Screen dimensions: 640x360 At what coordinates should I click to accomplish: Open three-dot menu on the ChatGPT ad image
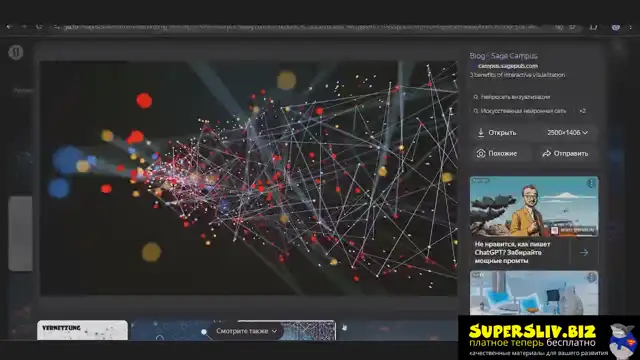(x=591, y=183)
